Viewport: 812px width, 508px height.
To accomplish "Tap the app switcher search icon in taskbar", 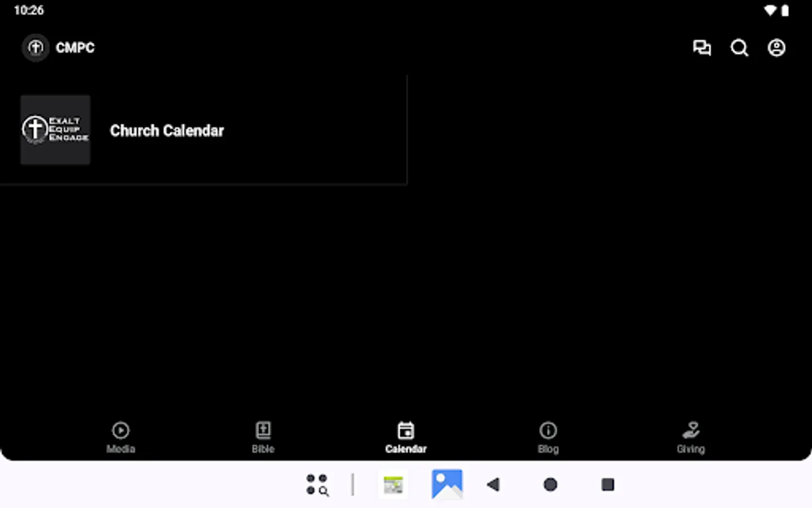I will click(x=317, y=484).
